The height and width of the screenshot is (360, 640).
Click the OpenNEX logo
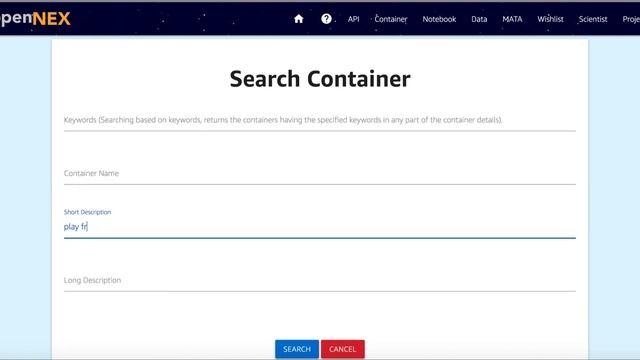click(x=35, y=19)
